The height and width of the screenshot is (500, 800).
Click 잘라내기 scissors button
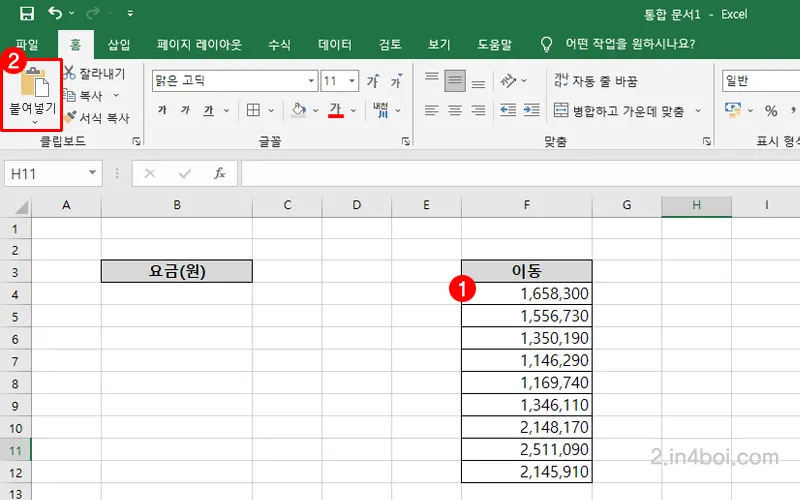coord(95,73)
